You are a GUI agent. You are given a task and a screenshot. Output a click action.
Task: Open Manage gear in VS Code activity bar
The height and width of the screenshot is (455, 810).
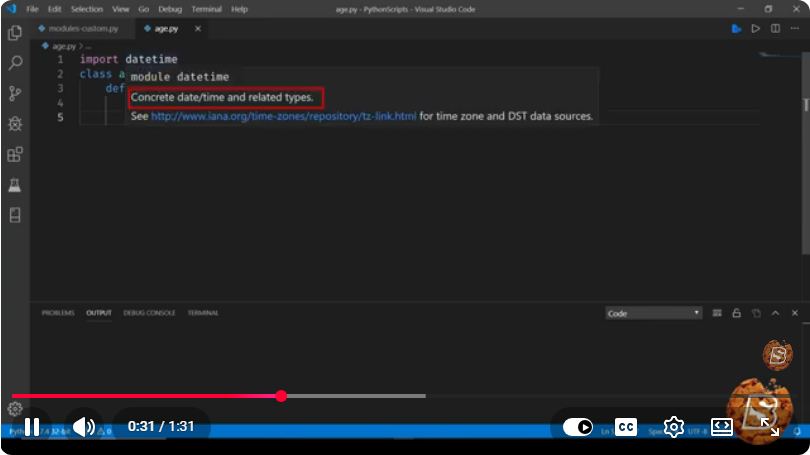click(x=15, y=409)
